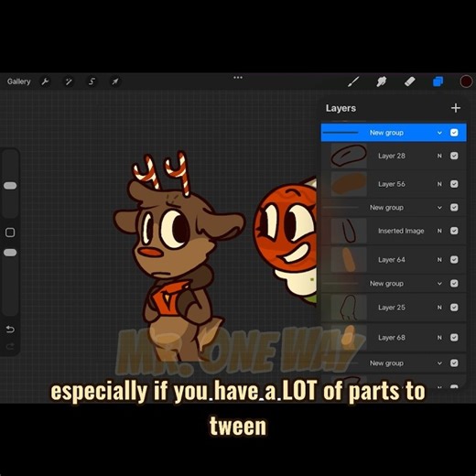Select the Inserted Image thumbnail
476x476 pixels.
[x=349, y=231]
